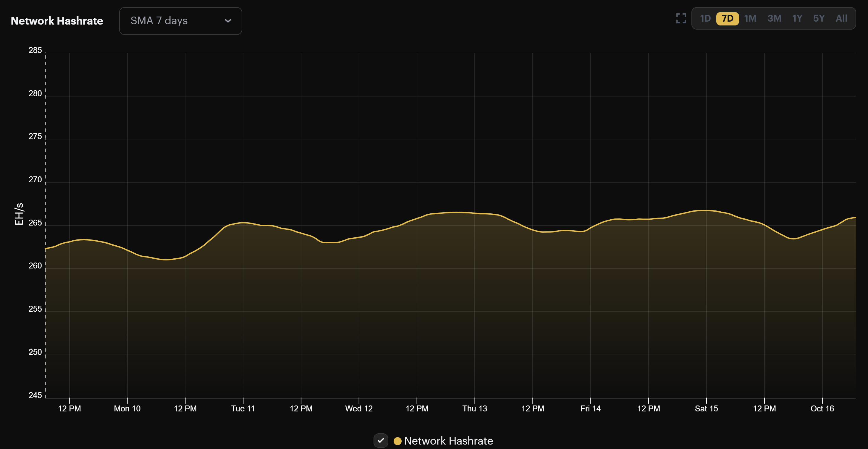
Task: Click the Mon 10 axis label
Action: [127, 408]
